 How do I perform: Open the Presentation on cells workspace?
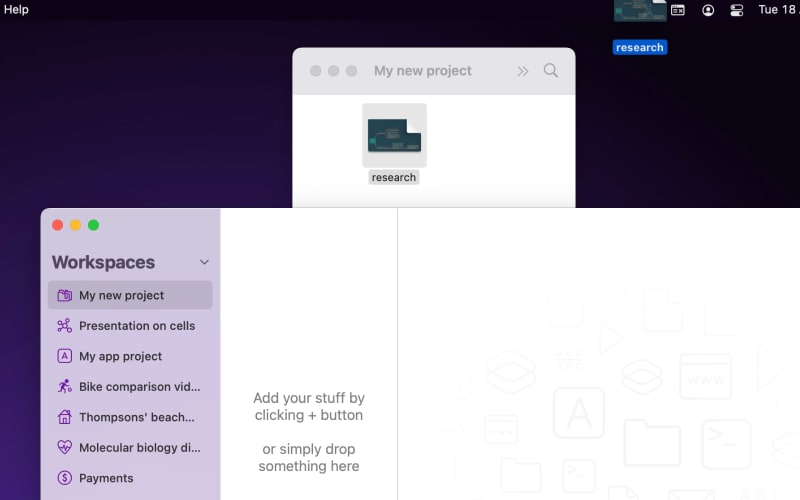click(x=130, y=326)
